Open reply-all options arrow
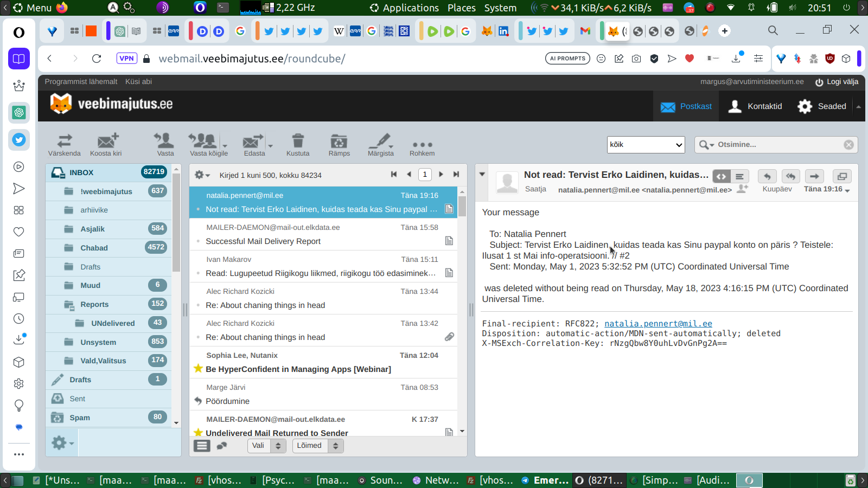This screenshot has width=868, height=488. (225, 145)
